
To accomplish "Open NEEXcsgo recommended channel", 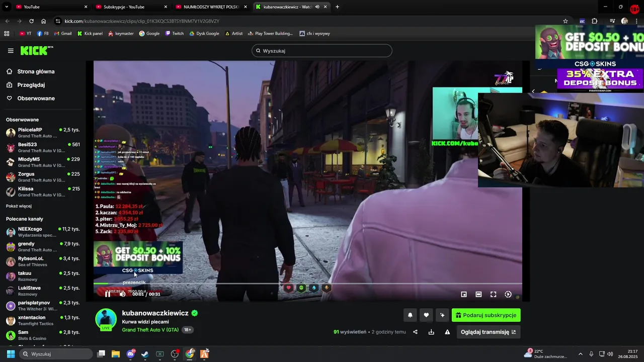I will click(43, 232).
